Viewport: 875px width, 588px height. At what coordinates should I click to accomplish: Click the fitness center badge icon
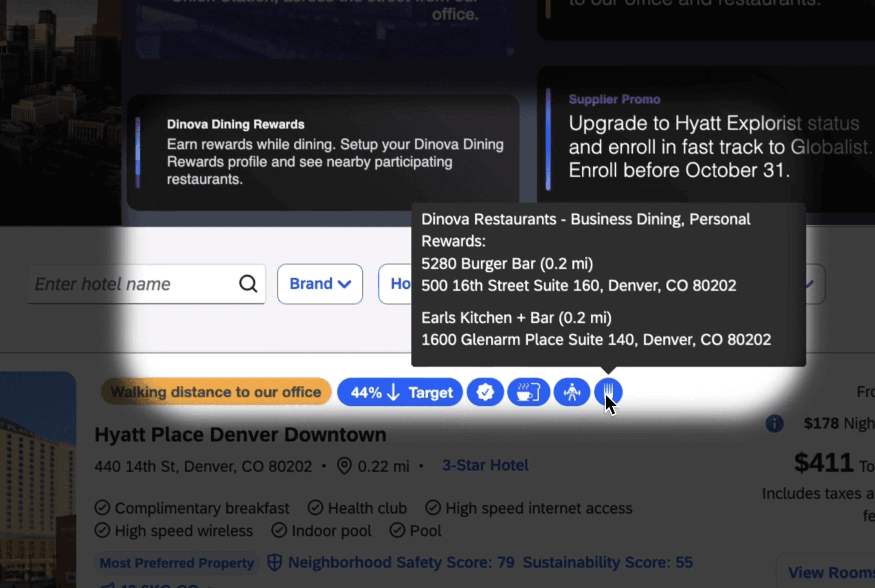572,392
